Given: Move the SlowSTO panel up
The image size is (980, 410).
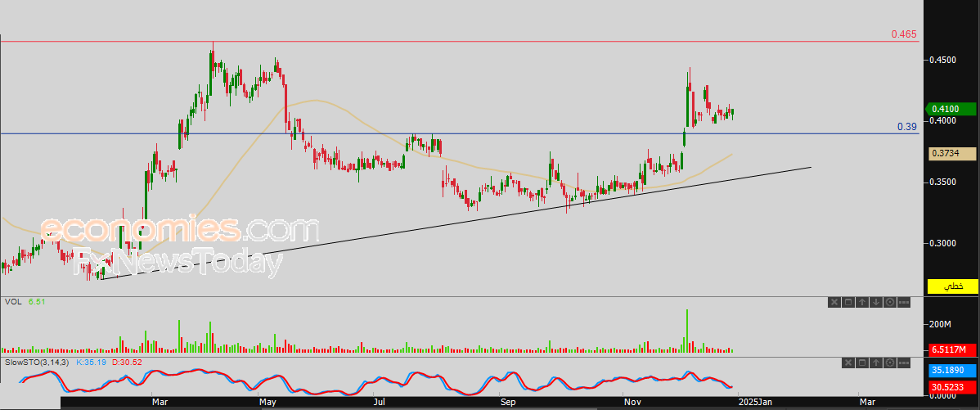Looking at the screenshot, I should 875,363.
